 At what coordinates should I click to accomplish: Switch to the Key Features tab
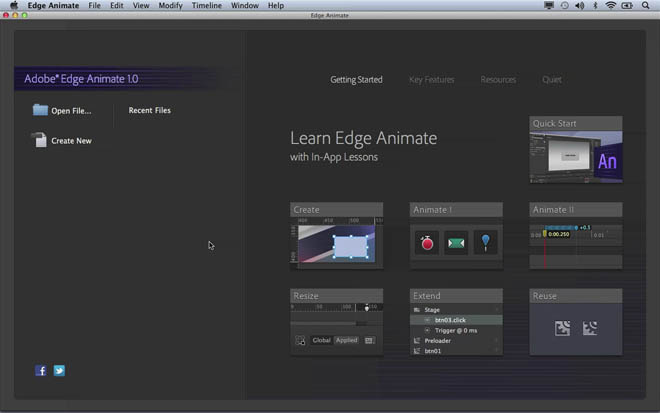point(431,80)
